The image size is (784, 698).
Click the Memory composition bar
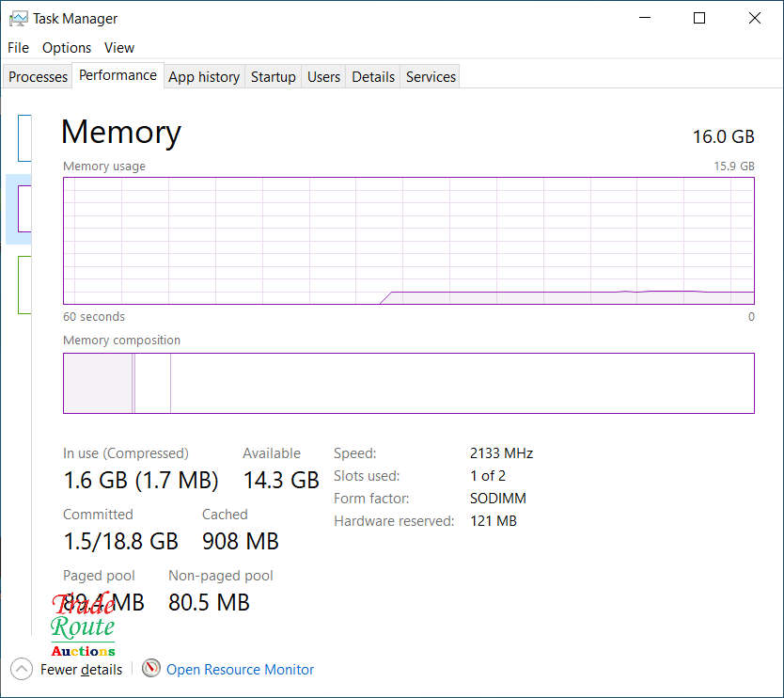408,383
